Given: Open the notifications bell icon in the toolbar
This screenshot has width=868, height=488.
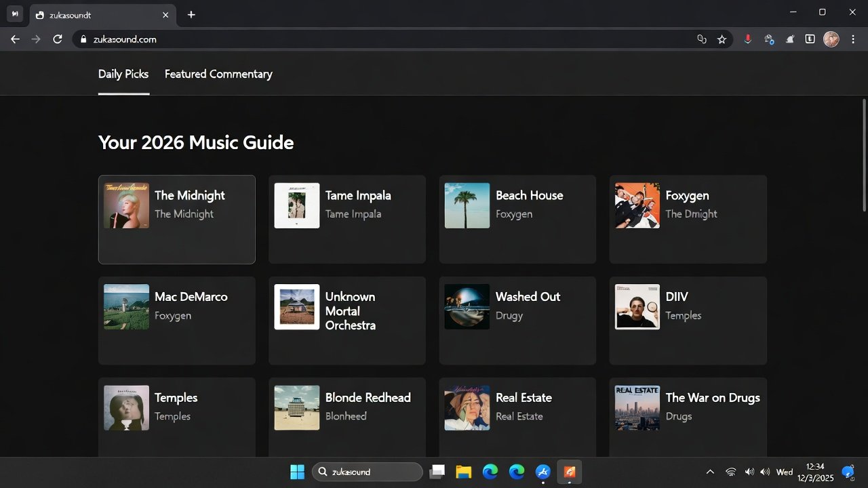Looking at the screenshot, I should point(789,39).
